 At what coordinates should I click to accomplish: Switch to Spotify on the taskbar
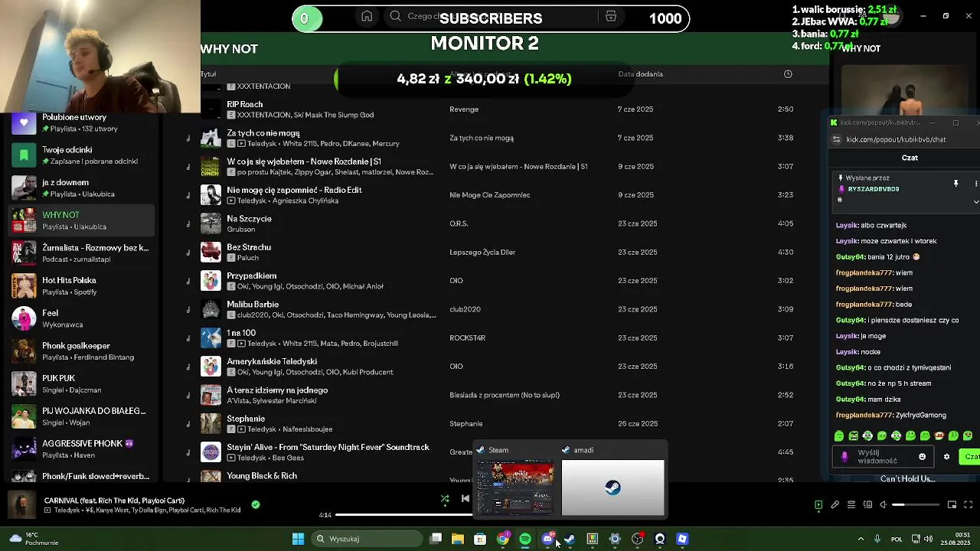point(525,539)
